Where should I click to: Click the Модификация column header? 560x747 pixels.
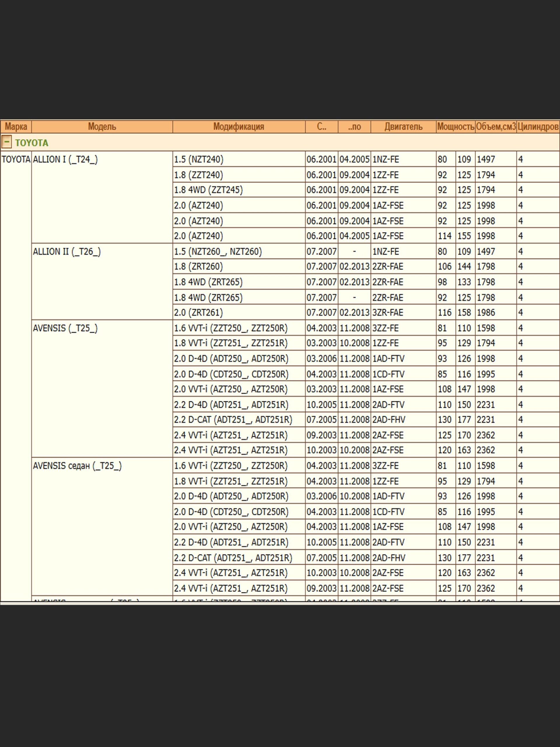point(239,127)
